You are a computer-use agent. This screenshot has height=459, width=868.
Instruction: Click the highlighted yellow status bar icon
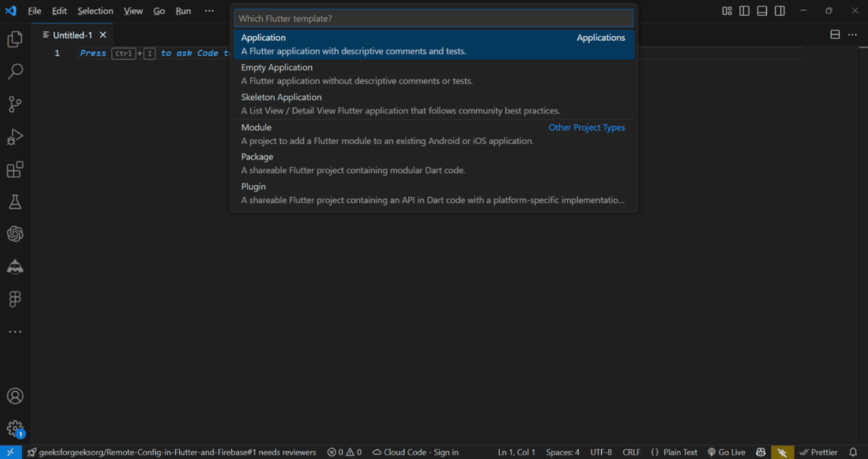point(782,452)
